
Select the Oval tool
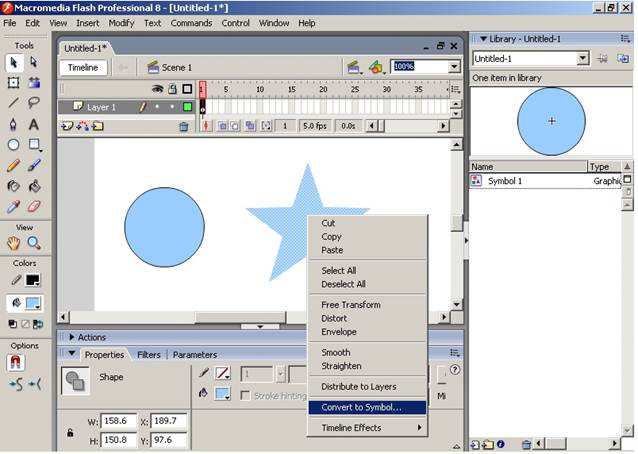(13, 144)
